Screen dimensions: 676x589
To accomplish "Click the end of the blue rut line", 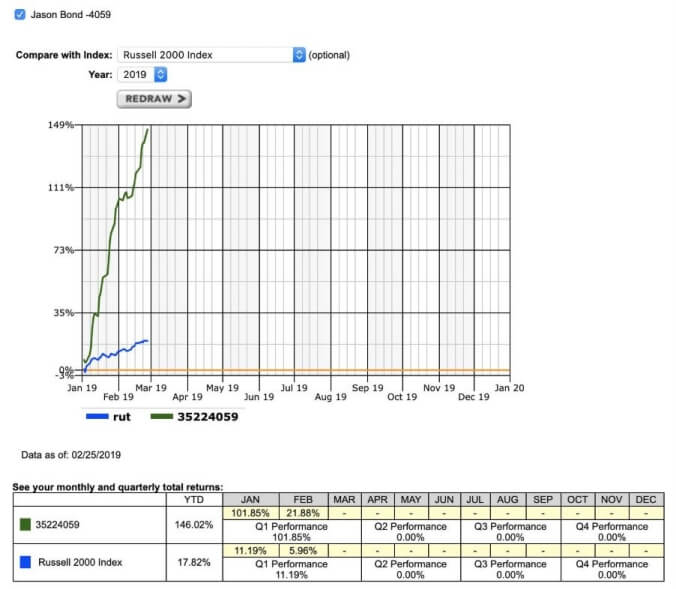I will tap(148, 341).
